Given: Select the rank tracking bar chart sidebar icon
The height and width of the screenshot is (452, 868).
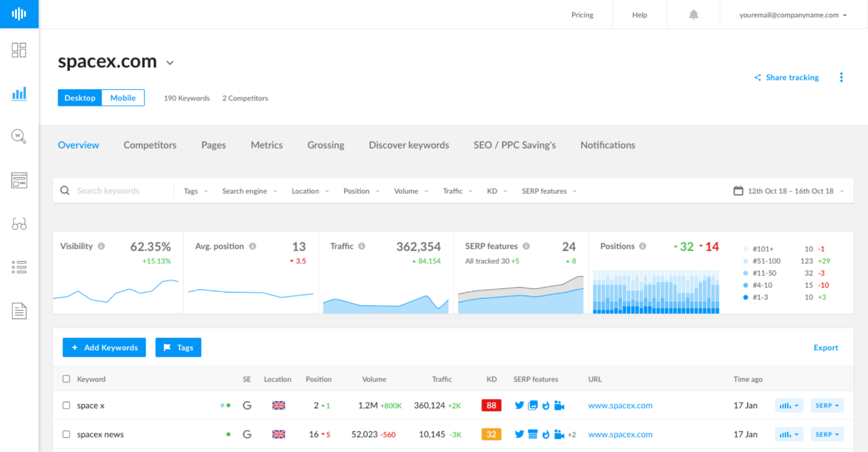Looking at the screenshot, I should click(x=19, y=93).
